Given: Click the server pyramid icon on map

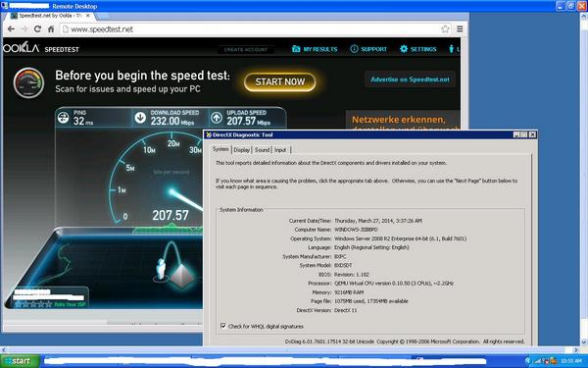Looking at the screenshot, I should pyautogui.click(x=182, y=277).
